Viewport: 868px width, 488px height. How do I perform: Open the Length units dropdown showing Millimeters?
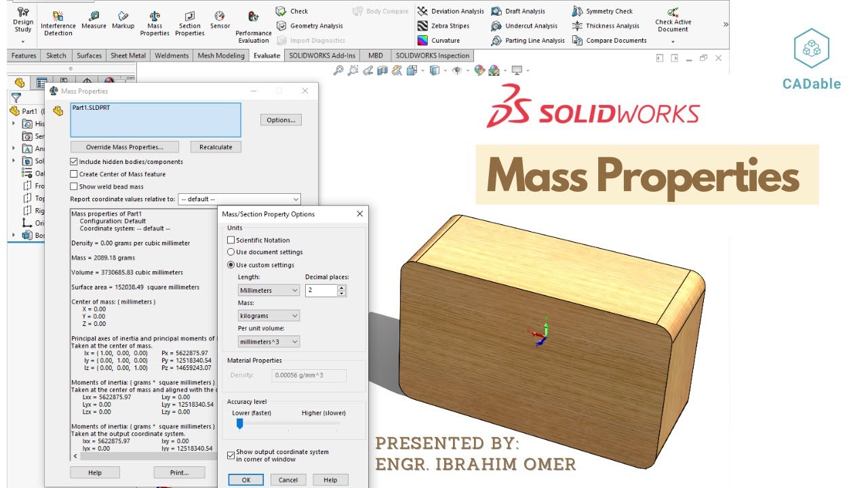(x=267, y=290)
